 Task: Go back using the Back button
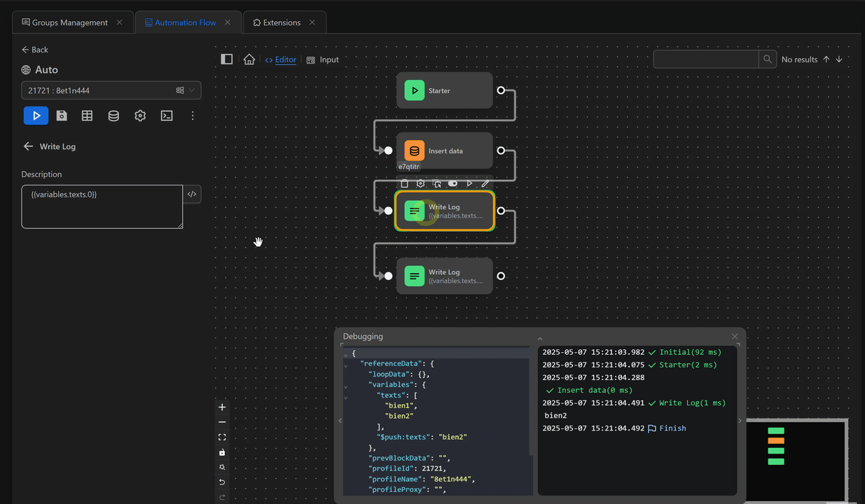34,49
